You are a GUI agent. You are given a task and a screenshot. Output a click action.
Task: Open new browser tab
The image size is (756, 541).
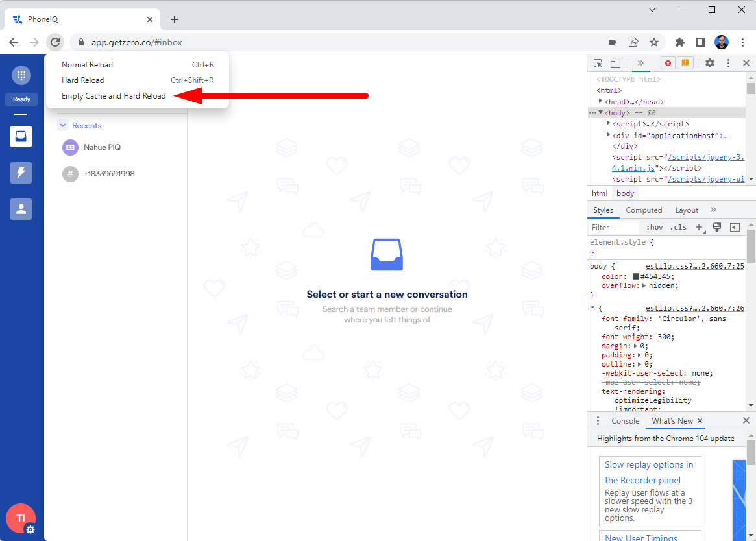[x=175, y=19]
